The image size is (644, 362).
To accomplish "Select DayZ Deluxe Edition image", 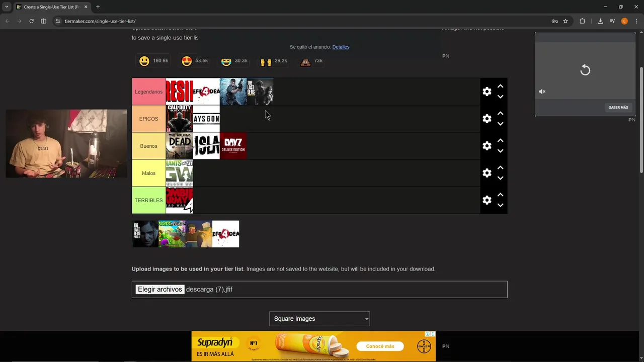I will pos(233,146).
